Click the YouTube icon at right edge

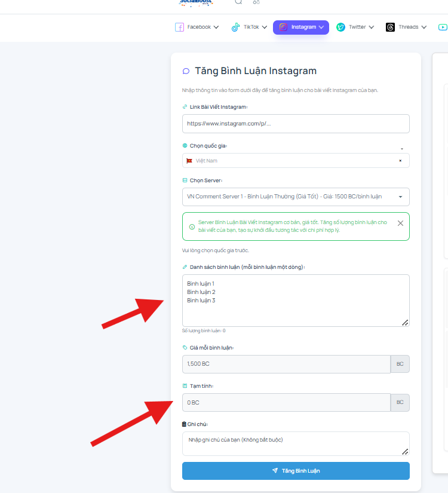tap(443, 27)
